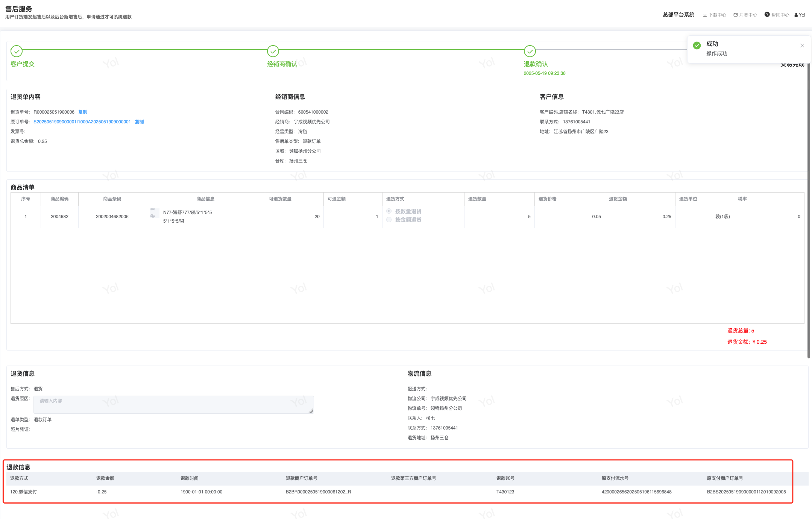812x519 pixels.
Task: Copy the 原订单号 value
Action: click(x=139, y=122)
